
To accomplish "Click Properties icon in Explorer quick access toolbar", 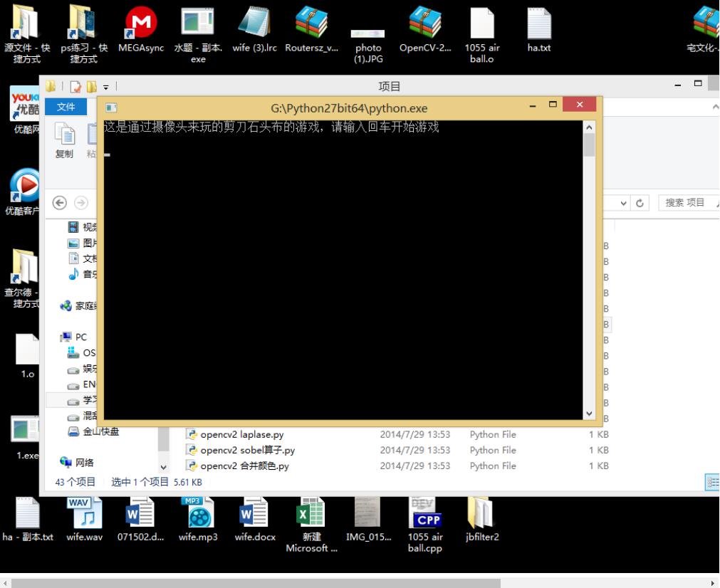I will (x=75, y=86).
